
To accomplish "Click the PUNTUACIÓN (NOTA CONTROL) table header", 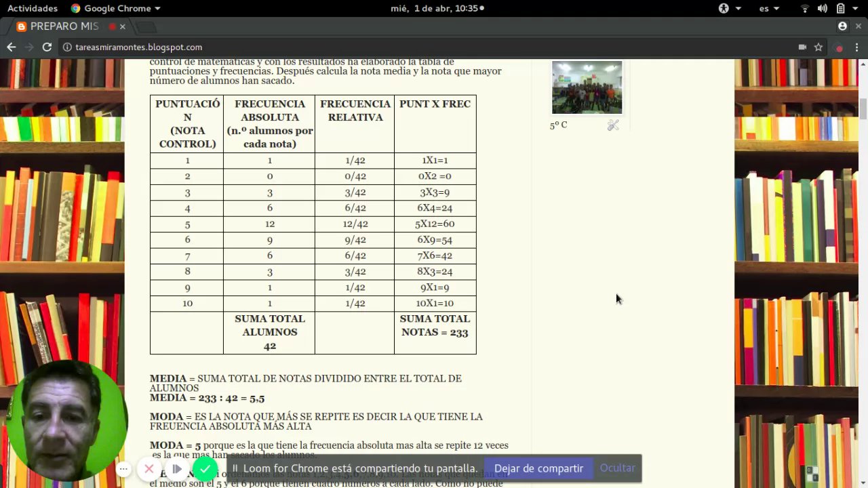I will tap(187, 123).
